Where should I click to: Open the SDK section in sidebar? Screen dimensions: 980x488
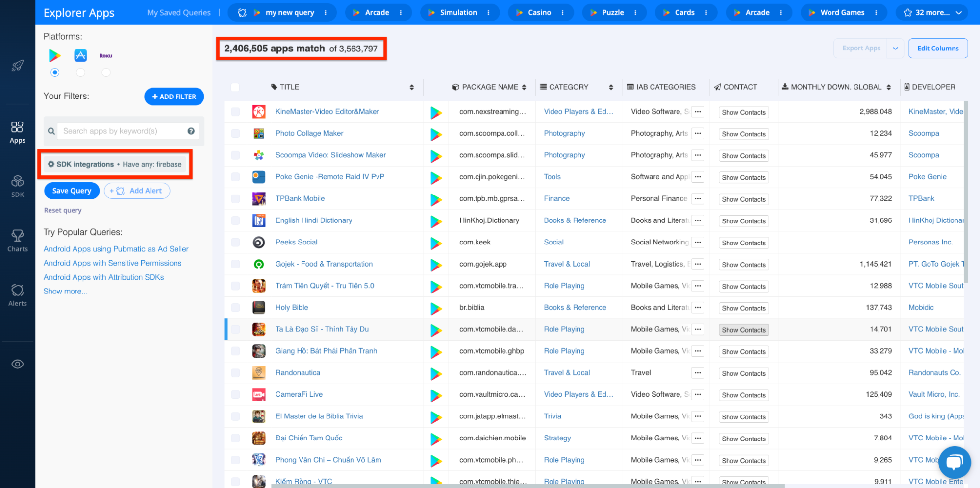point(18,186)
